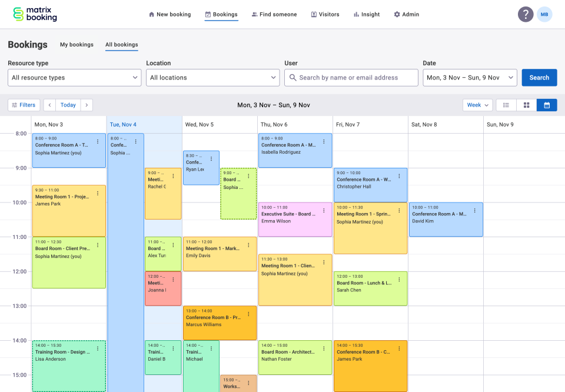Jump to Today
The image size is (565, 392).
[68, 105]
